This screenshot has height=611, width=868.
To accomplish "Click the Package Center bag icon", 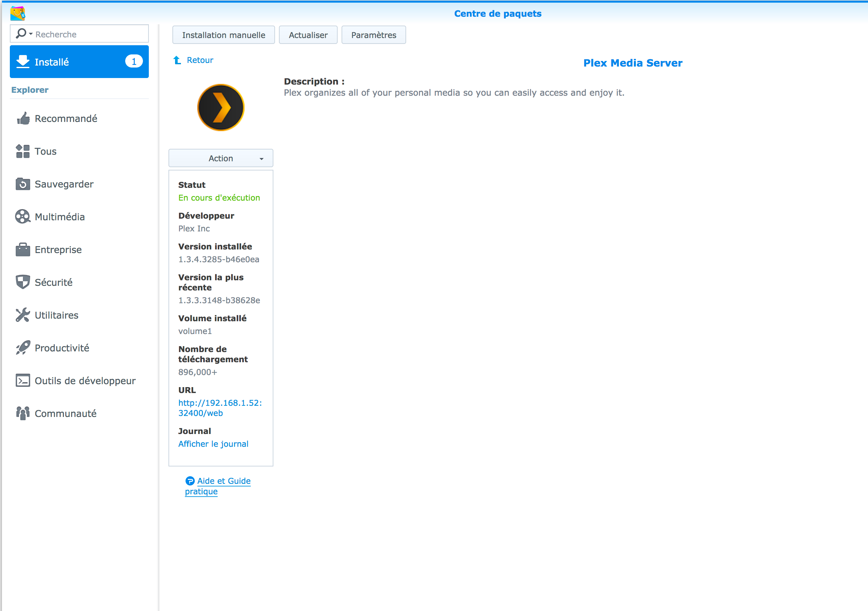I will 17,13.
